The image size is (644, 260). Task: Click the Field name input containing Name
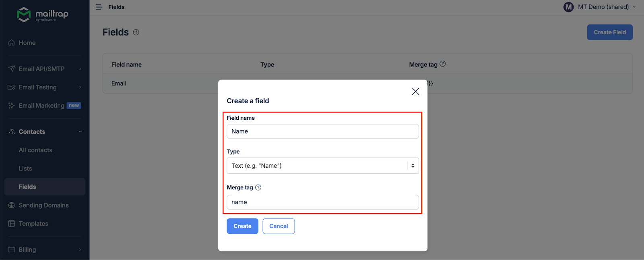(322, 131)
